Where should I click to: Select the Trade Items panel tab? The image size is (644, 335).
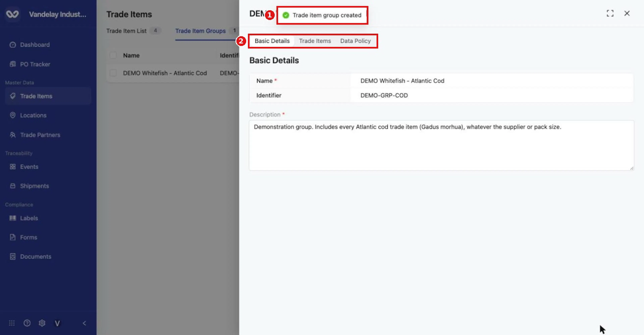coord(315,41)
